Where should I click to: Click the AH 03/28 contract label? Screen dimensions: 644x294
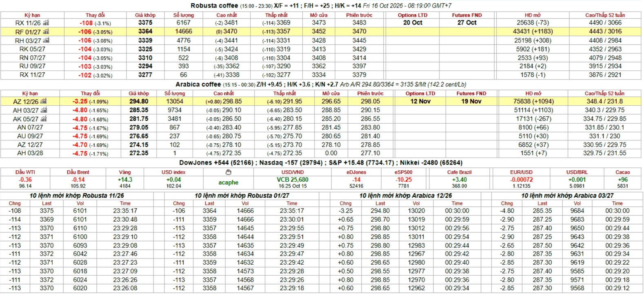click(x=30, y=153)
